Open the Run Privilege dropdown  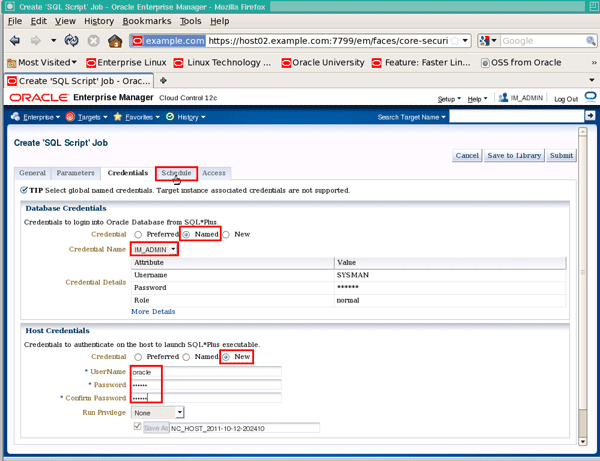pos(158,413)
